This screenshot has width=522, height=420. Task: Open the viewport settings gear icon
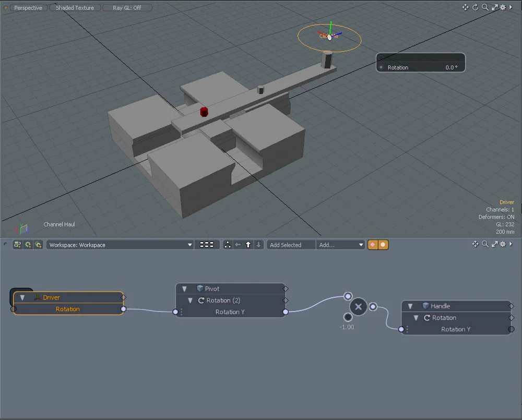tap(502, 7)
